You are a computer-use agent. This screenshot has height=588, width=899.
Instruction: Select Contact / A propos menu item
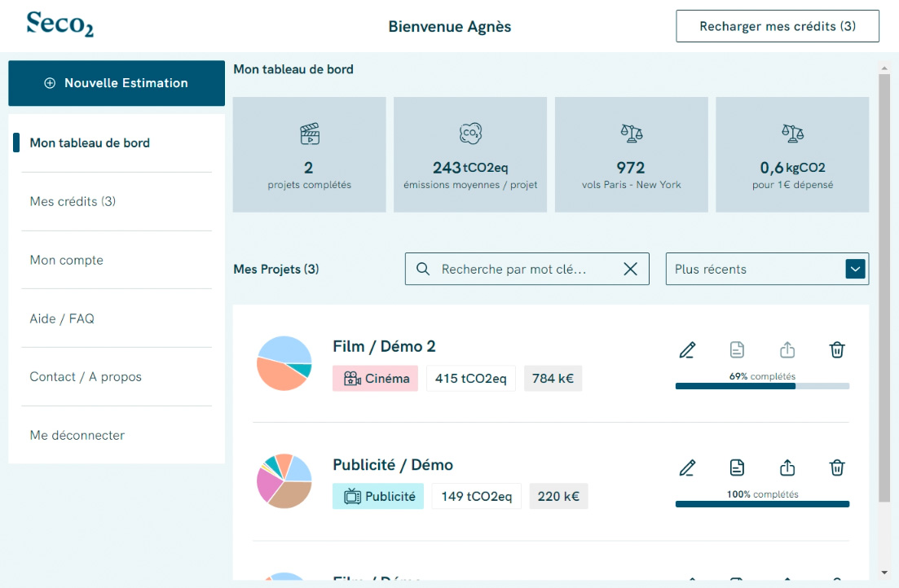point(86,377)
